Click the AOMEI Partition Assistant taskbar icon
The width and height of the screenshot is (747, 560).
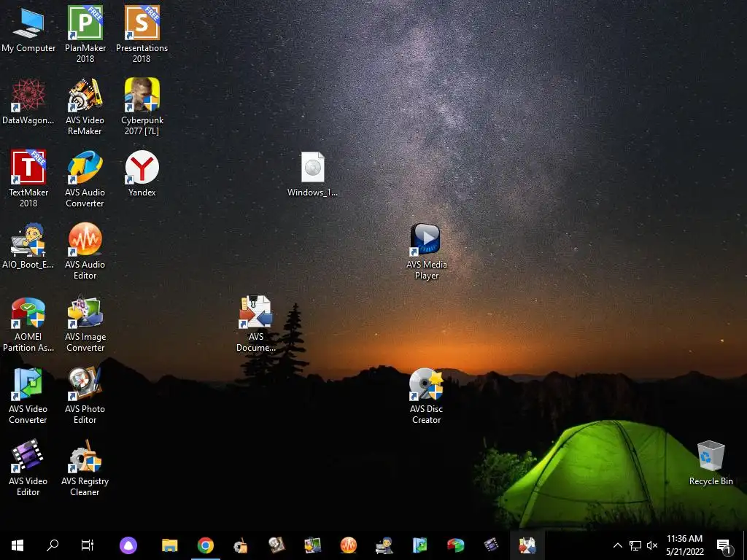pos(455,545)
